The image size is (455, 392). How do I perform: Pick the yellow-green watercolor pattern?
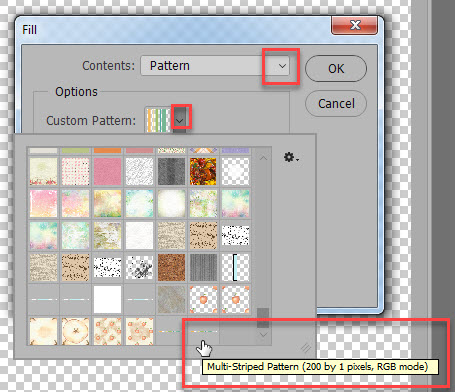[107, 203]
